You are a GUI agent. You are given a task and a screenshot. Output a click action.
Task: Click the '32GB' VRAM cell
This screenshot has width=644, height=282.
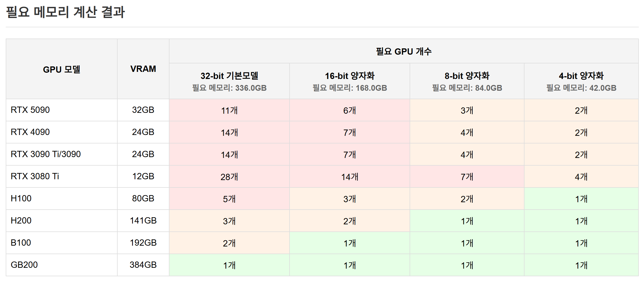[143, 110]
